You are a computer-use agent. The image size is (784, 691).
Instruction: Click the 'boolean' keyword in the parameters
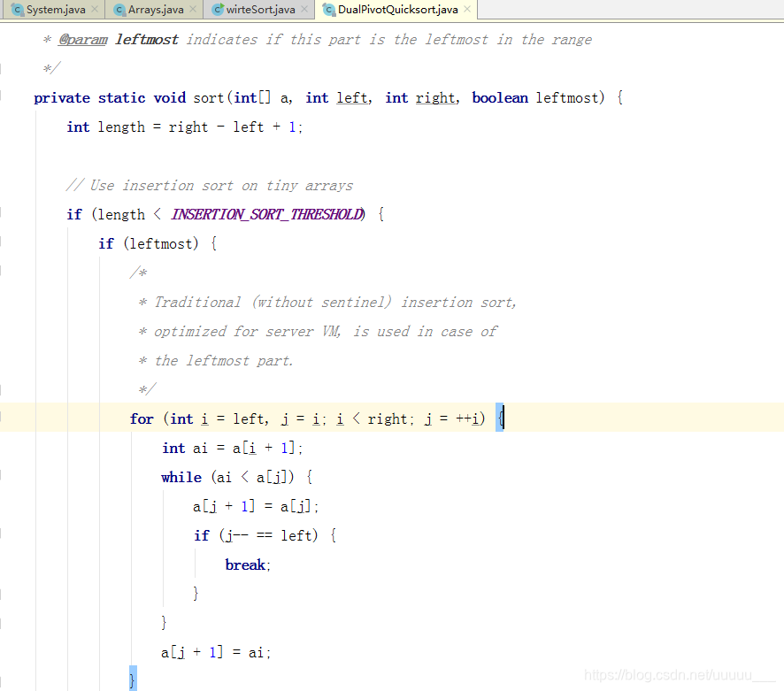click(500, 98)
